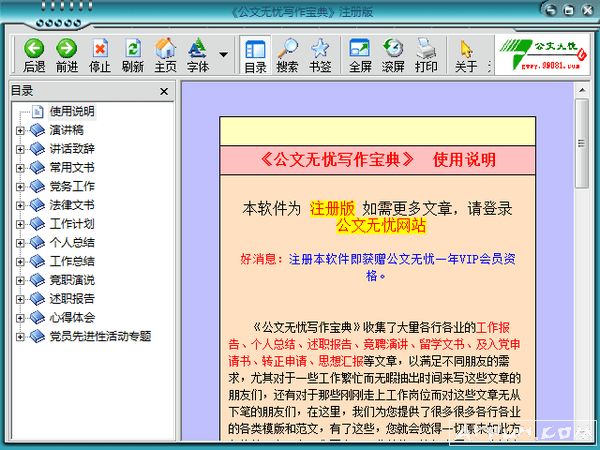Image resolution: width=600 pixels, height=450 pixels.
Task: Expand the 工作计划 category
Action: 20,224
